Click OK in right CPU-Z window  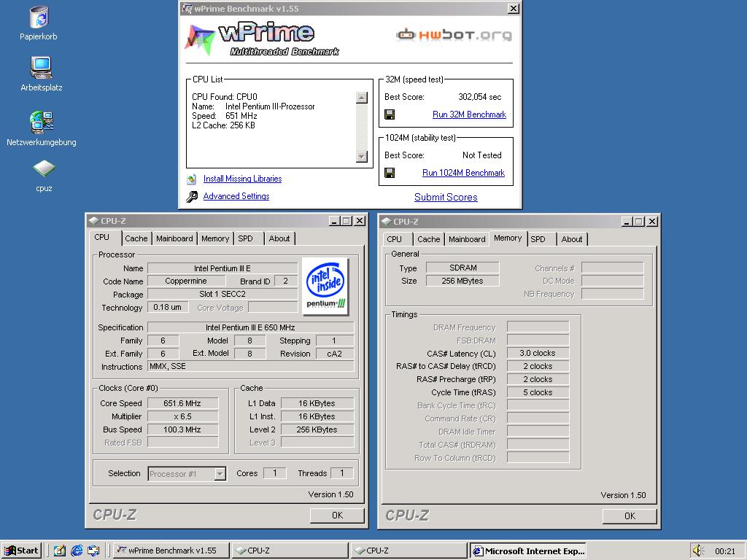(x=630, y=516)
